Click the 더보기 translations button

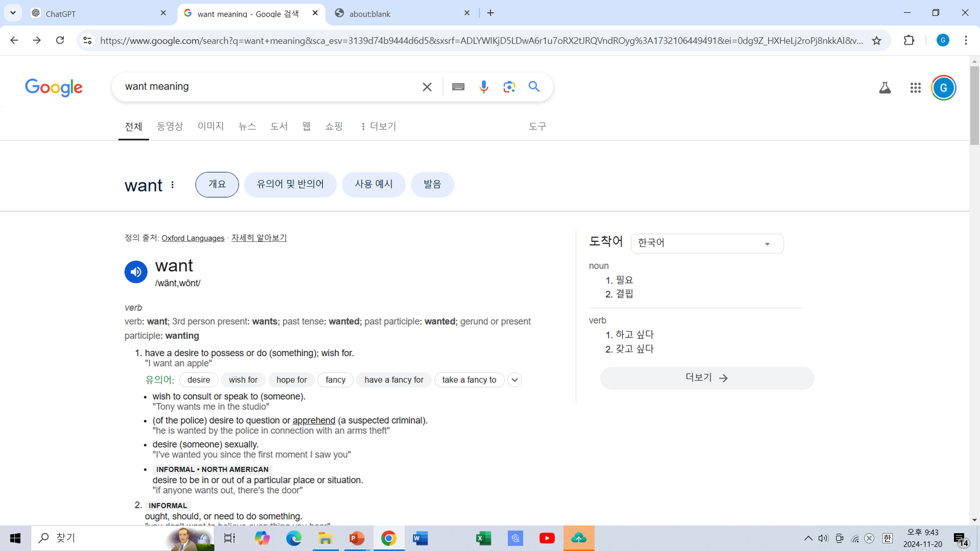707,378
